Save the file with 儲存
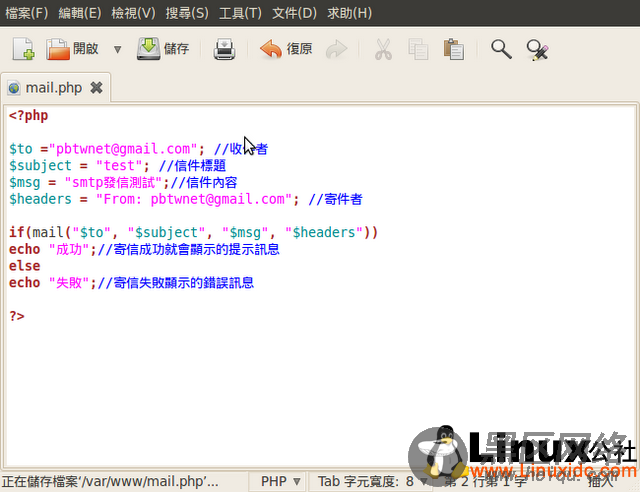 tap(163, 49)
